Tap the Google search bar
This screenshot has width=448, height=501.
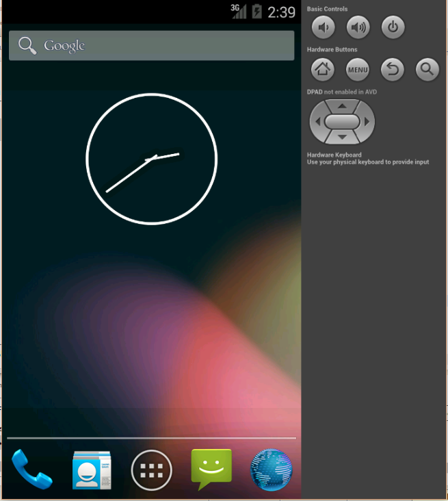coord(152,45)
